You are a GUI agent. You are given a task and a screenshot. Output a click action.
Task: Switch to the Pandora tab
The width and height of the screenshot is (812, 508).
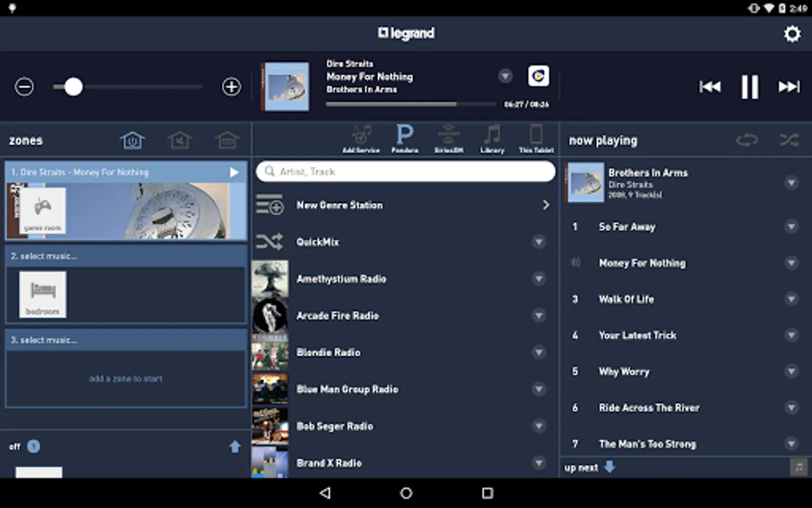(x=405, y=139)
